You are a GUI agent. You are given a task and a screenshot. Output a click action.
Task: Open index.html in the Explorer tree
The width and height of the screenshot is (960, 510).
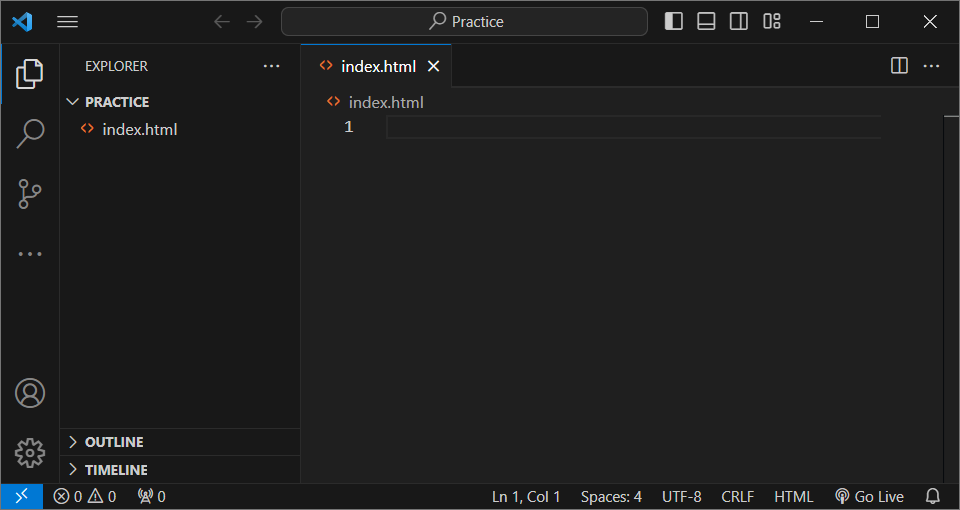180,130
